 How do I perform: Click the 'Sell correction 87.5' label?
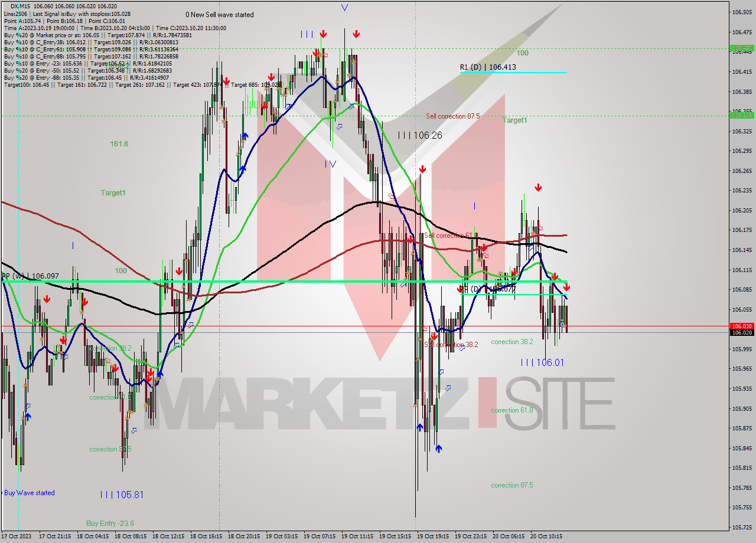452,116
